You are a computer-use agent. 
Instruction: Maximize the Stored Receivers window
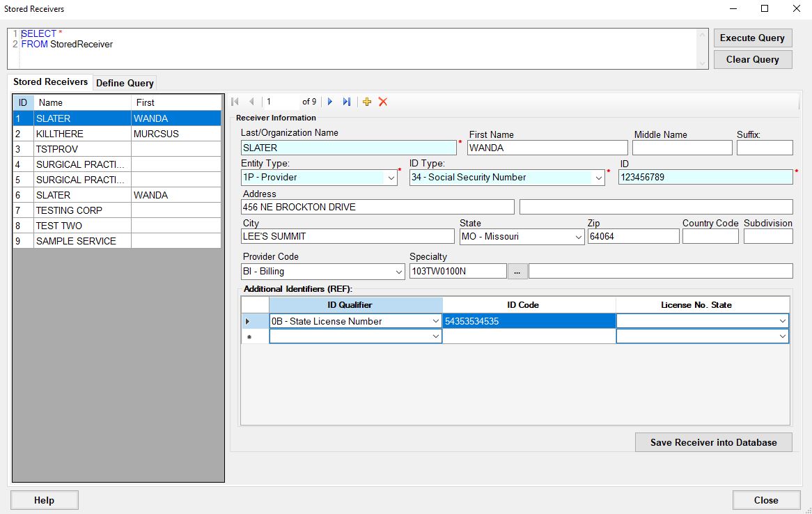[765, 9]
